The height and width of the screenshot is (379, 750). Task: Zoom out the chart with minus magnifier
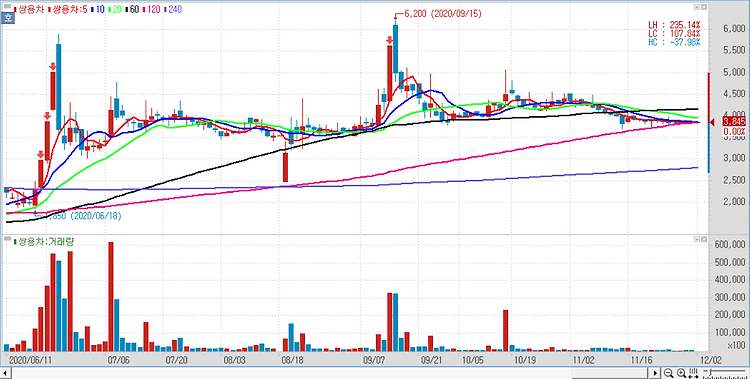click(x=669, y=373)
